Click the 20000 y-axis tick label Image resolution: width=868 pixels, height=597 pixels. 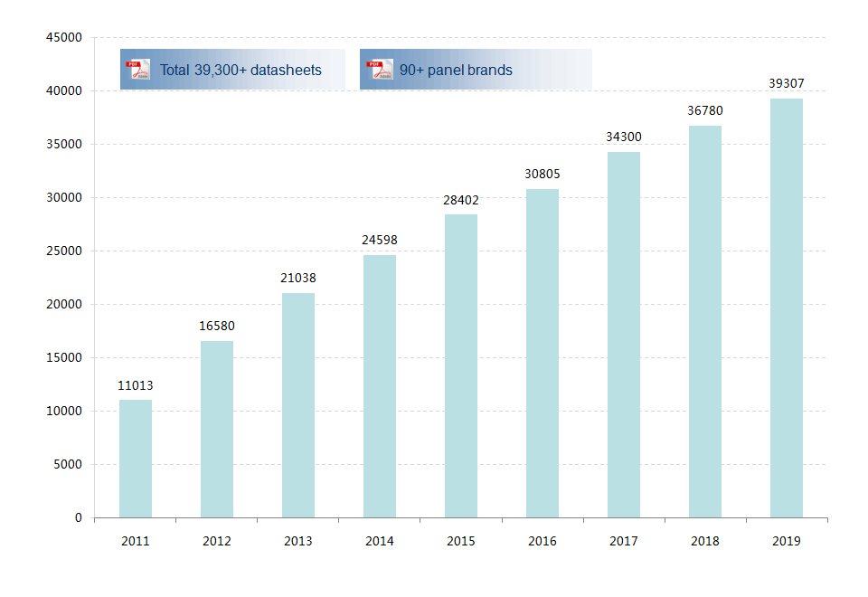coord(64,305)
